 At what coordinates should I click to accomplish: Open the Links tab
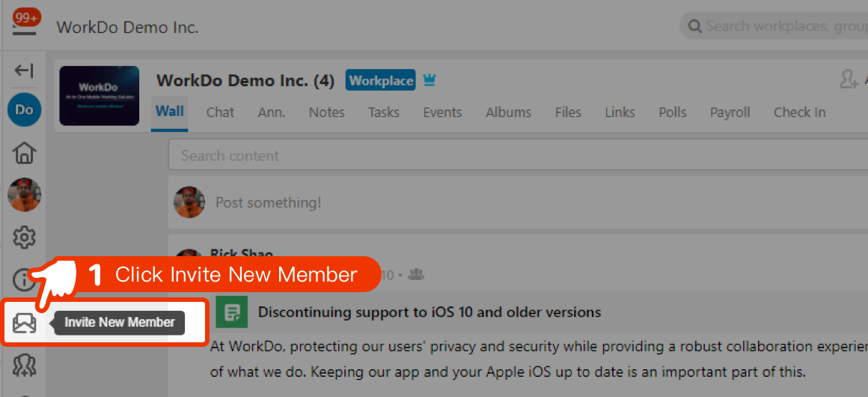pos(620,112)
